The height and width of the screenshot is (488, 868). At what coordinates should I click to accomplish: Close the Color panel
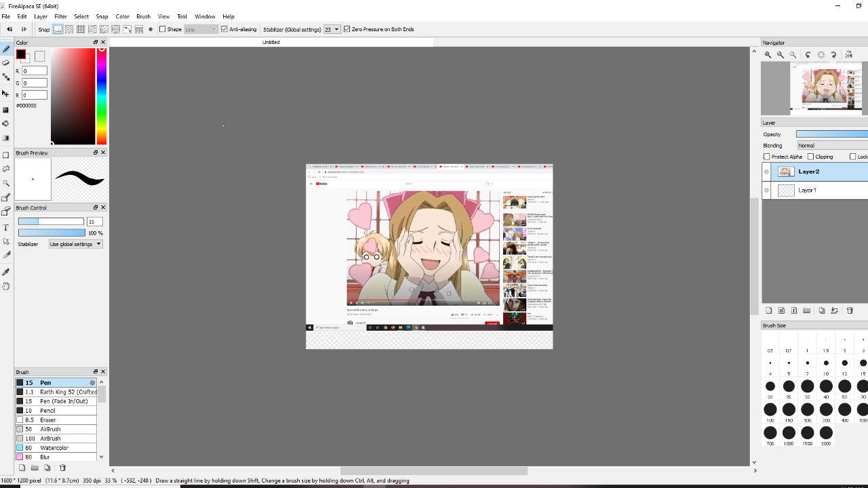click(103, 42)
